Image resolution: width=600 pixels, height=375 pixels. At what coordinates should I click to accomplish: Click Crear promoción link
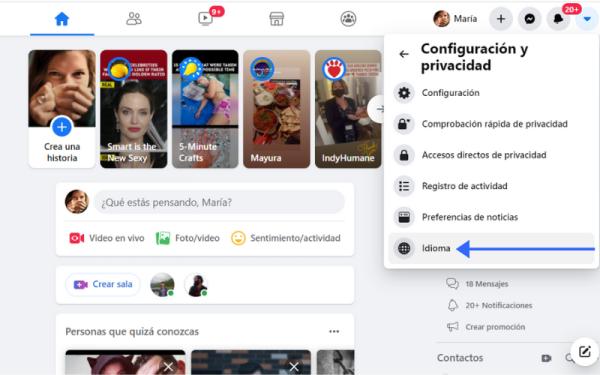tap(486, 327)
